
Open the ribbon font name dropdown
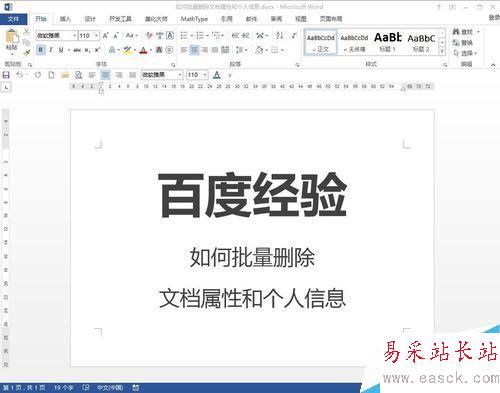coord(75,35)
